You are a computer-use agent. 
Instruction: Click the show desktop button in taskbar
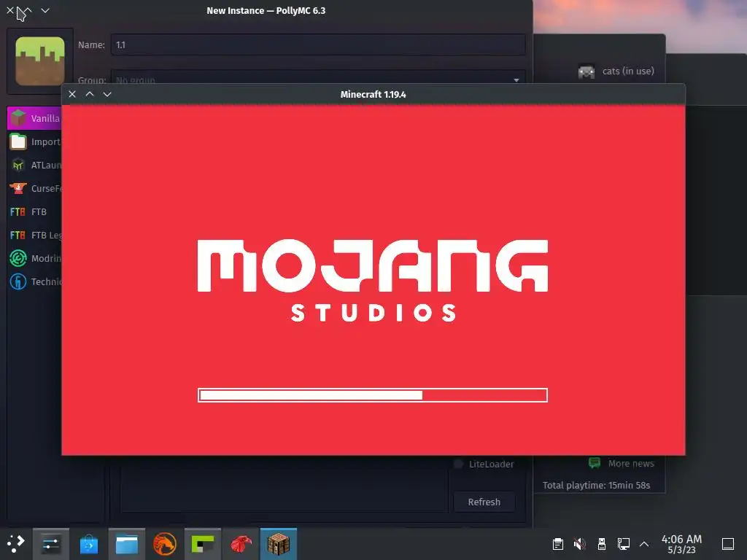tap(728, 544)
